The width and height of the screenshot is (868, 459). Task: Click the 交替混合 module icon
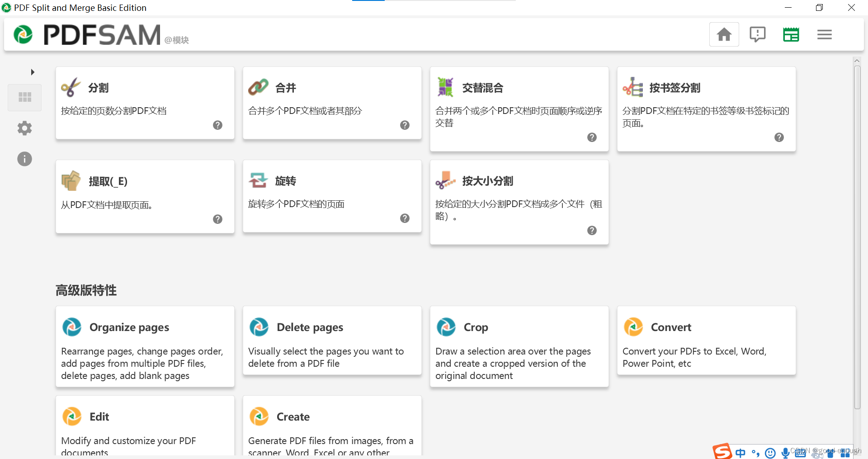[445, 87]
